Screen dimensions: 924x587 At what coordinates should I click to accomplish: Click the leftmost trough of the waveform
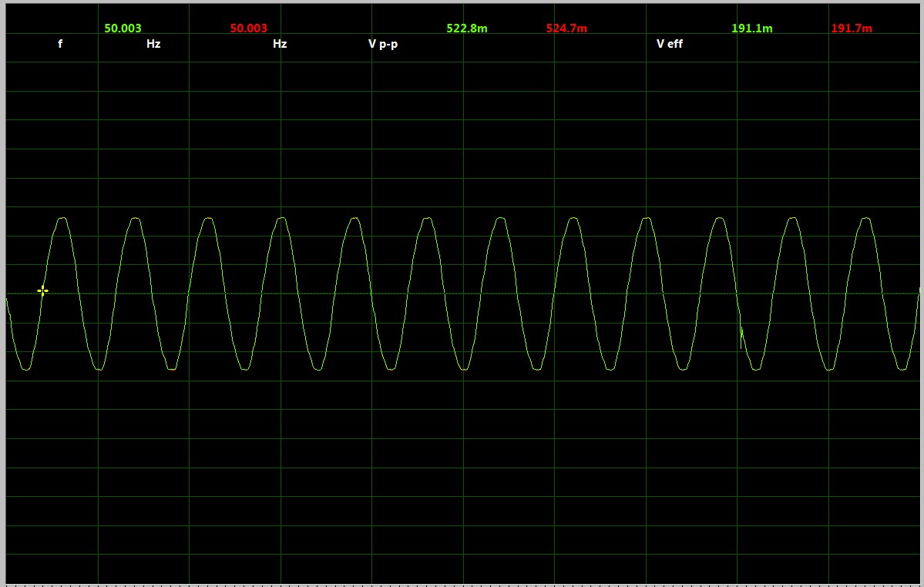(26, 370)
